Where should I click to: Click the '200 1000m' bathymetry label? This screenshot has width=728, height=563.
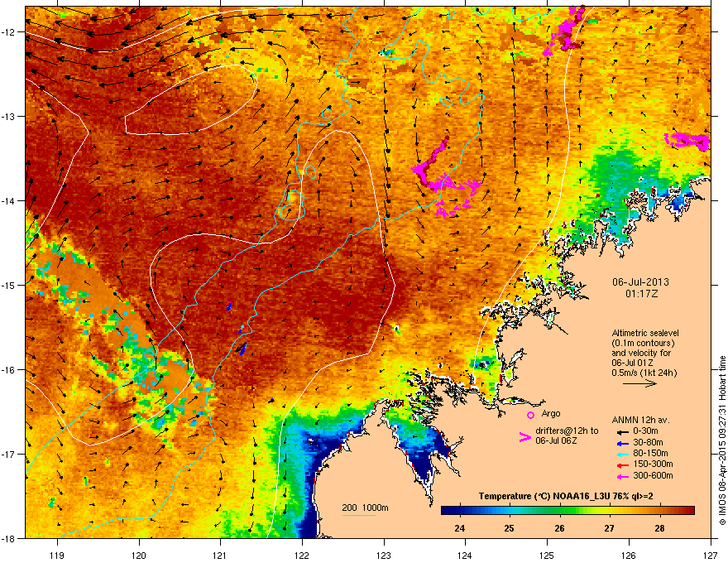365,508
